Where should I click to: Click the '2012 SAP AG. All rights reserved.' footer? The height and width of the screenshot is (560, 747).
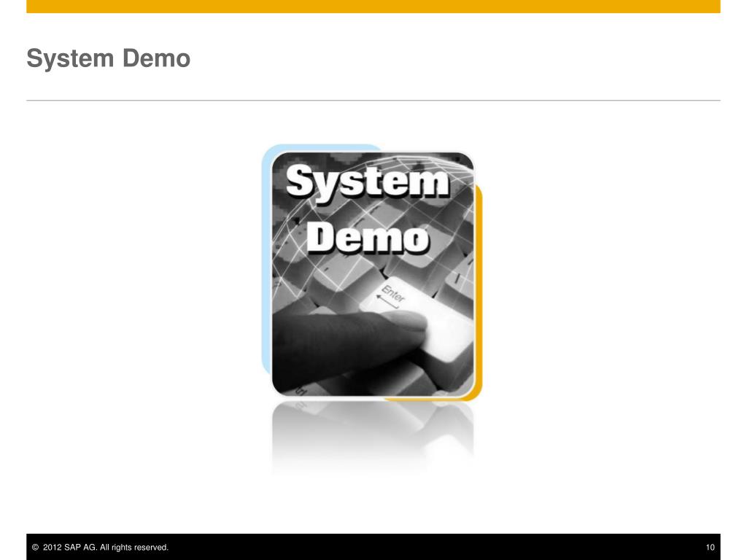100,548
